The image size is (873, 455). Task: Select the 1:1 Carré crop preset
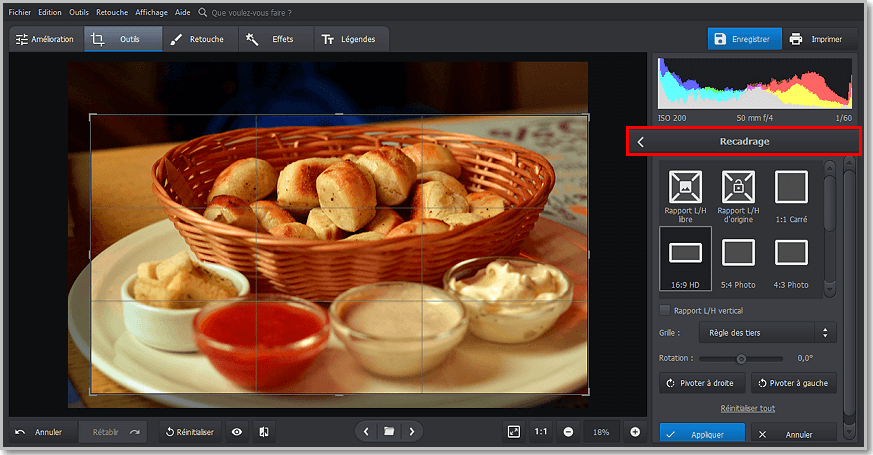(791, 197)
